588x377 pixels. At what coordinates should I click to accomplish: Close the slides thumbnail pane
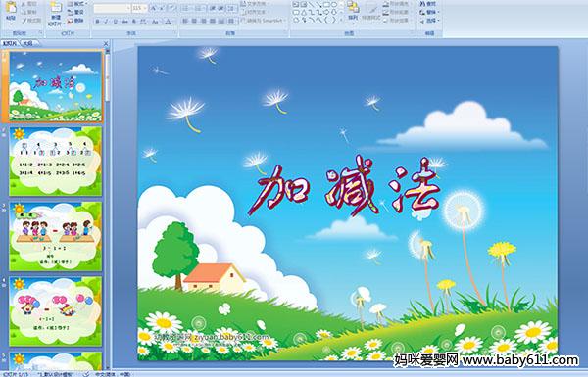pyautogui.click(x=106, y=43)
